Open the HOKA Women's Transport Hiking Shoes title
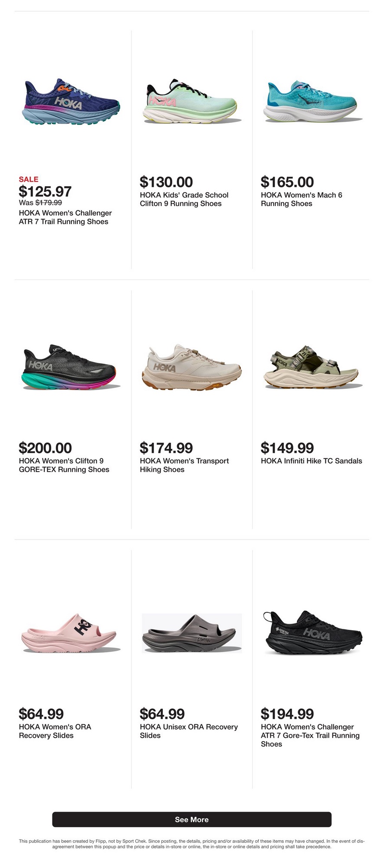 [184, 465]
